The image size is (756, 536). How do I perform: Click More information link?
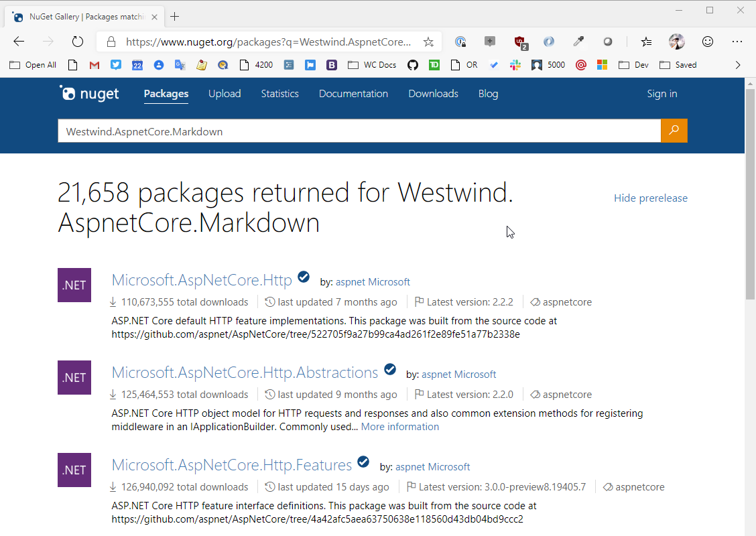click(400, 427)
